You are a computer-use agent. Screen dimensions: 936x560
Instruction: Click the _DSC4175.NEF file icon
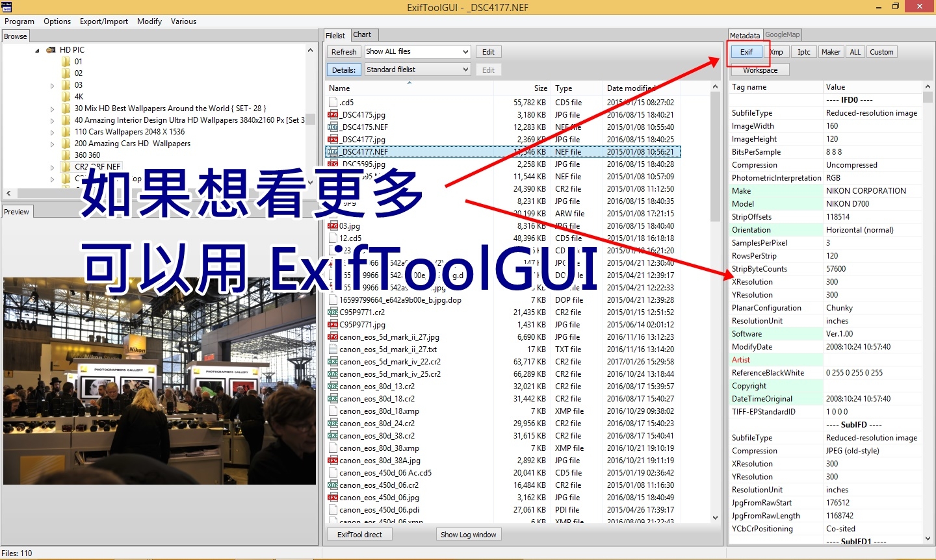click(x=333, y=127)
